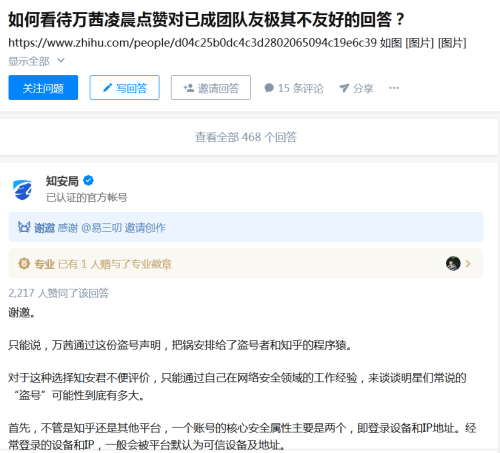This screenshot has width=500, height=453.
Task: Click the 谢邀 invitation icon
Action: (24, 227)
